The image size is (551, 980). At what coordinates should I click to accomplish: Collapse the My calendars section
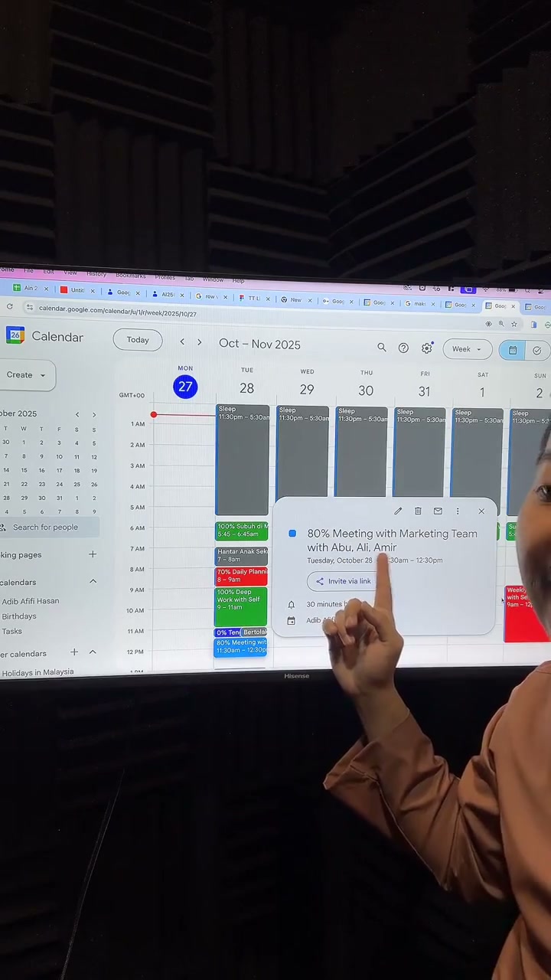93,582
